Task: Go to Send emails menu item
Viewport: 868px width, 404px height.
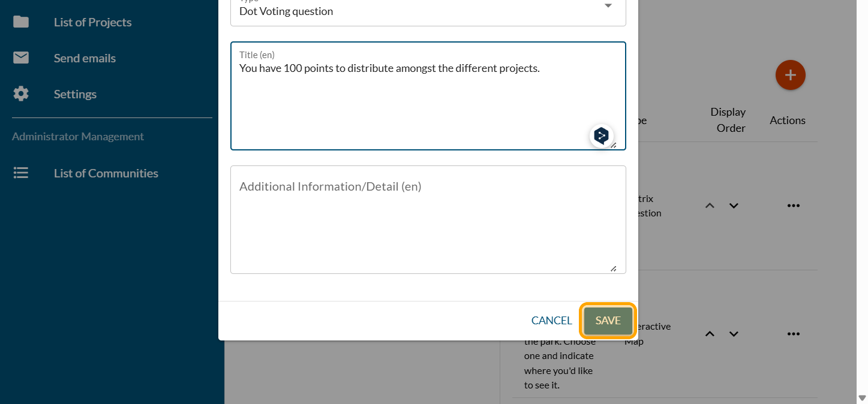Action: point(85,58)
